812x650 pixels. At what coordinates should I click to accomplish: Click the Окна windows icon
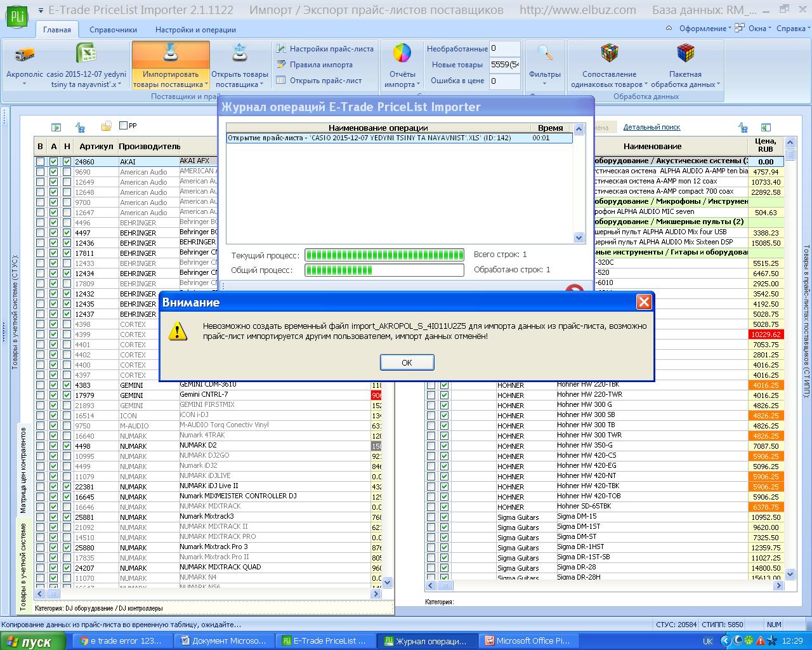pos(739,29)
